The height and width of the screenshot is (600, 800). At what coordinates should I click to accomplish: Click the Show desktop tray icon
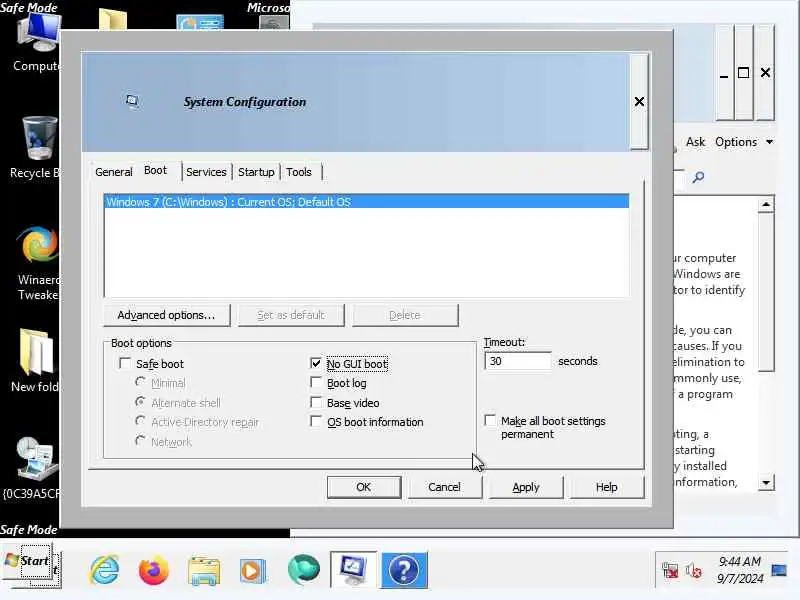coord(779,569)
